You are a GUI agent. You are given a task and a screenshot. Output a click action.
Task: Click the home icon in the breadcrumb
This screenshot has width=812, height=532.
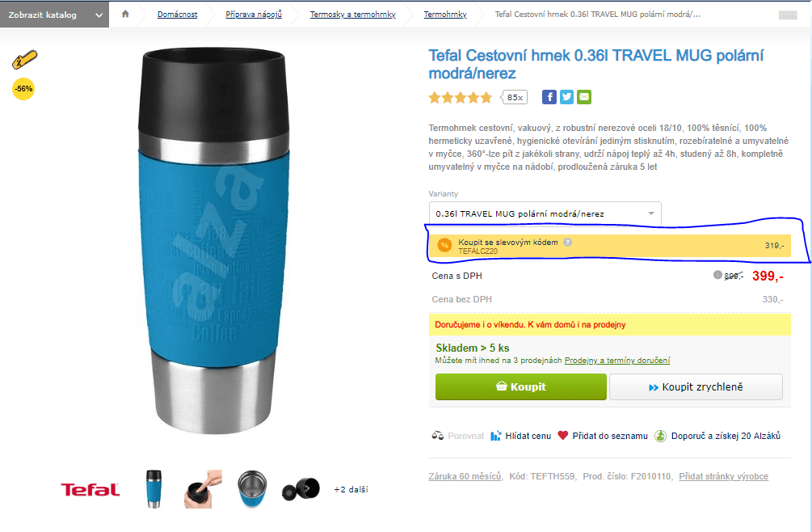(125, 14)
